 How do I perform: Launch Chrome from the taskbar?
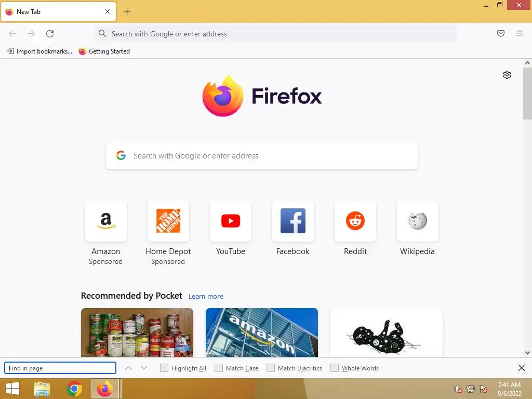[x=74, y=389]
